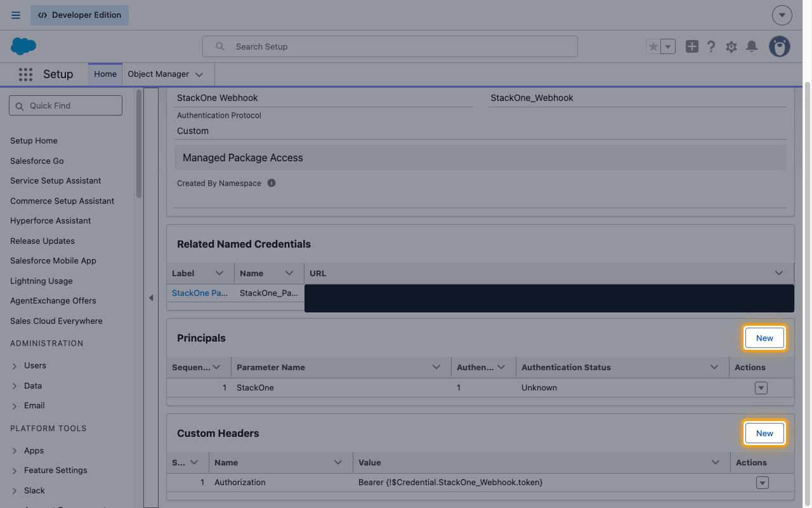This screenshot has height=508, width=812.
Task: Open the Label column menu chevron
Action: (219, 273)
